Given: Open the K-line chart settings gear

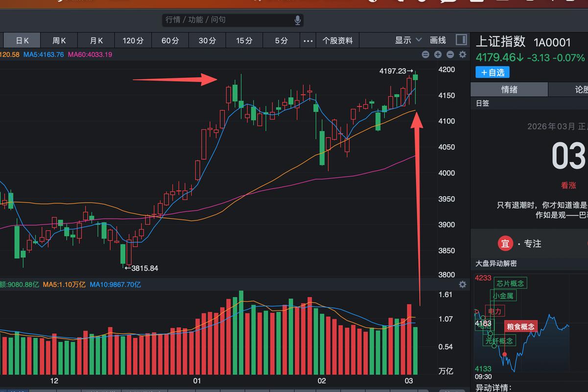Looking at the screenshot, I should (462, 54).
